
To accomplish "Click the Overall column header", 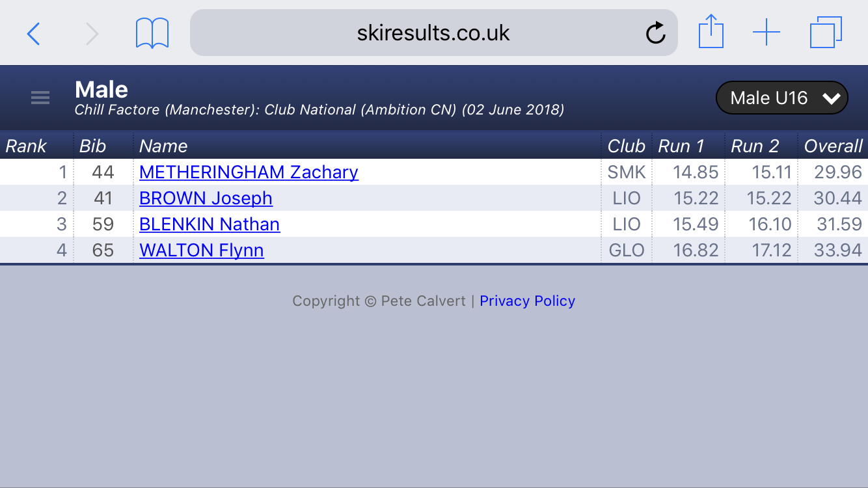I will [x=833, y=146].
